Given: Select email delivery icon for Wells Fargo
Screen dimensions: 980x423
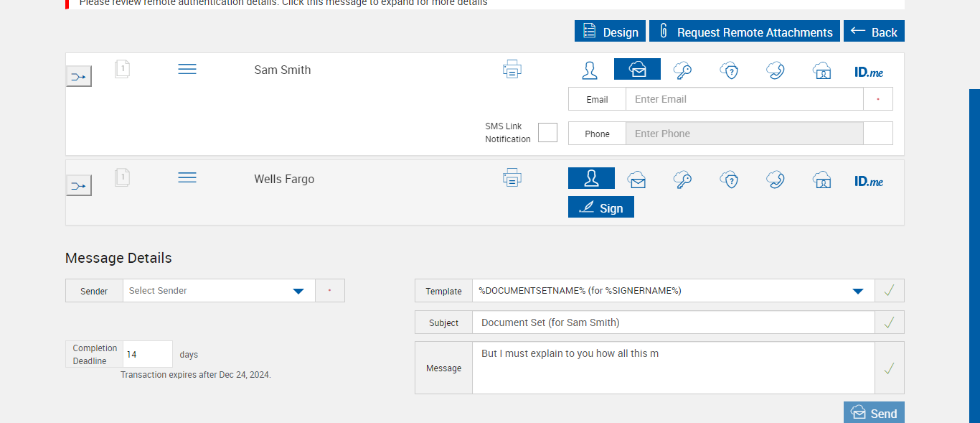Looking at the screenshot, I should (x=636, y=180).
